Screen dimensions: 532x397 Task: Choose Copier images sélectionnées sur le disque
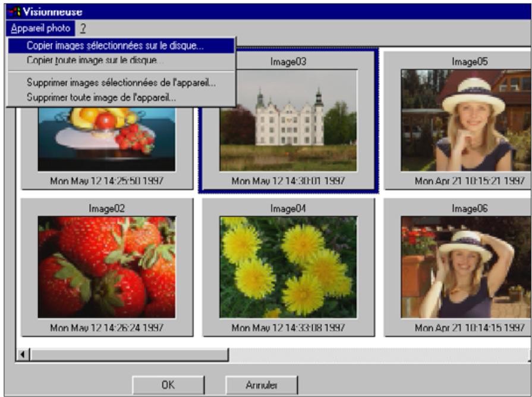coord(121,46)
